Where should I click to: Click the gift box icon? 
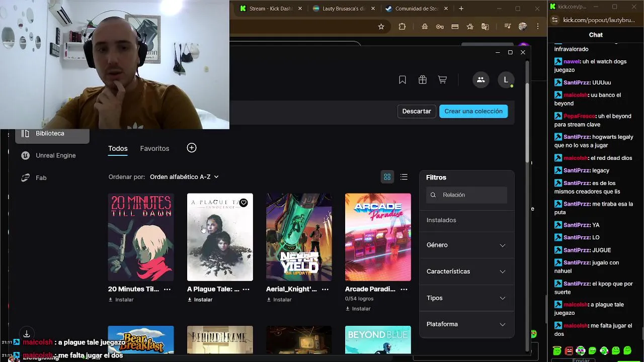[423, 80]
